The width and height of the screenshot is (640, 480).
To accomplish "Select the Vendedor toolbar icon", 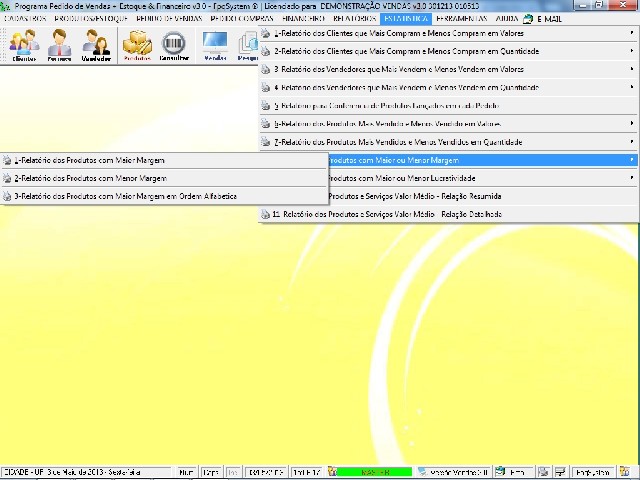I will point(96,46).
